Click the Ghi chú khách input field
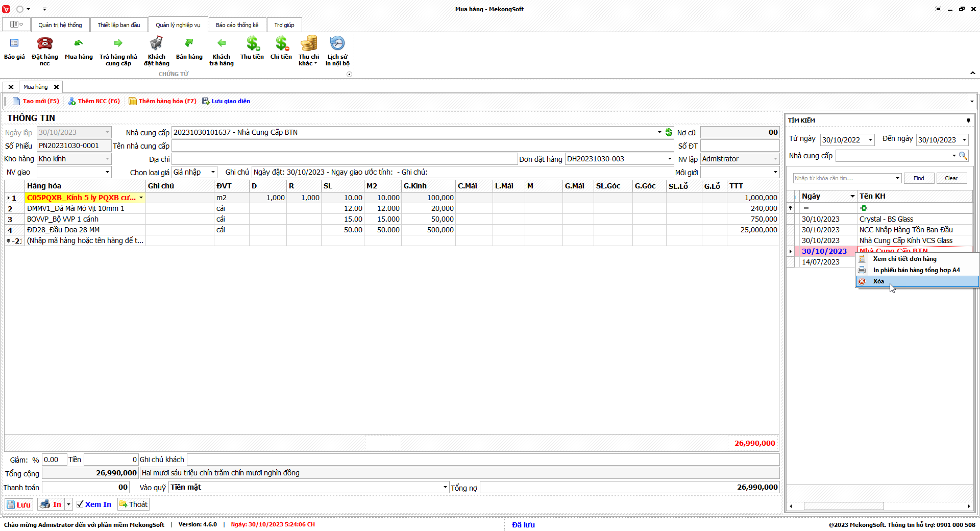The image size is (980, 531). (482, 460)
